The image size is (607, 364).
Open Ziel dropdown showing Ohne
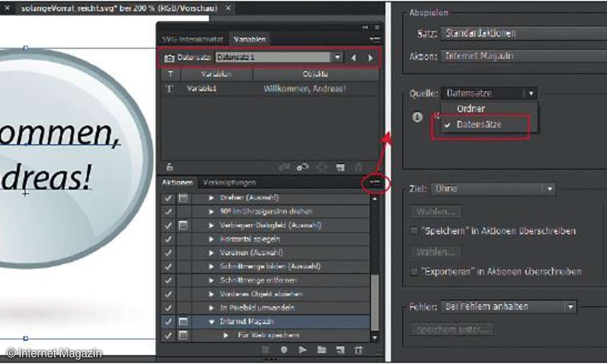coord(493,189)
